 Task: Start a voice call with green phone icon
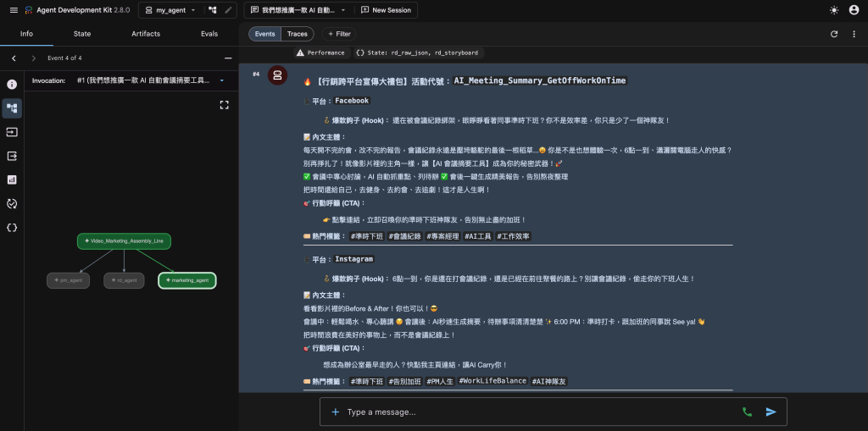pos(748,412)
